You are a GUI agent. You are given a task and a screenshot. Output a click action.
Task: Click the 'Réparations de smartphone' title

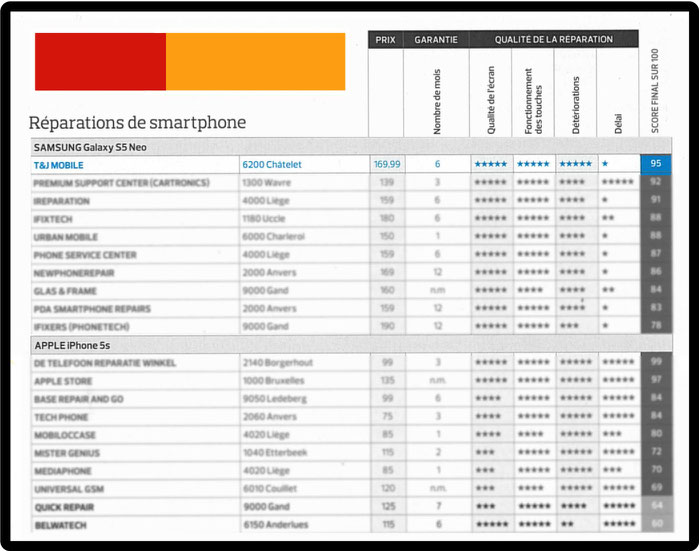pyautogui.click(x=137, y=122)
